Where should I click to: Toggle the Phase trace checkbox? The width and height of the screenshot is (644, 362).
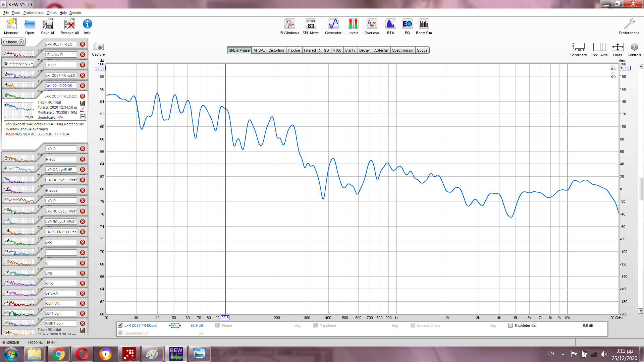[x=218, y=325]
